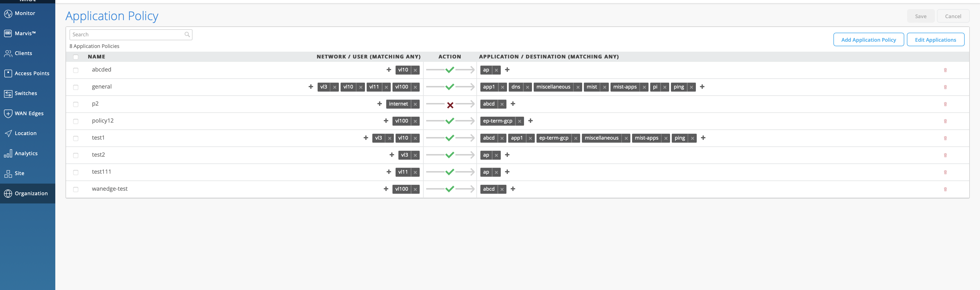Image resolution: width=980 pixels, height=290 pixels.
Task: Remove the dns application from general
Action: point(527,87)
